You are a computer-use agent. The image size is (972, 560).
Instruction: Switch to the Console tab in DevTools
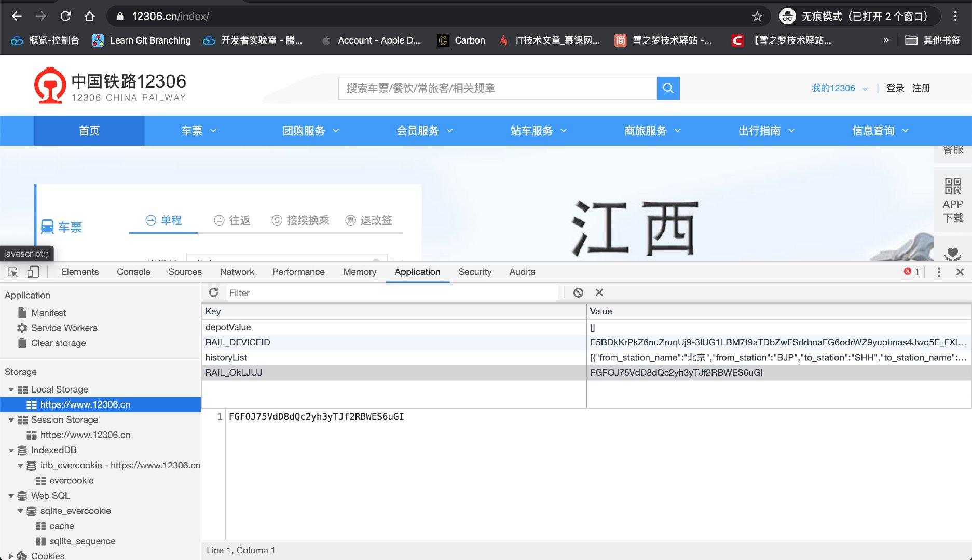[133, 272]
